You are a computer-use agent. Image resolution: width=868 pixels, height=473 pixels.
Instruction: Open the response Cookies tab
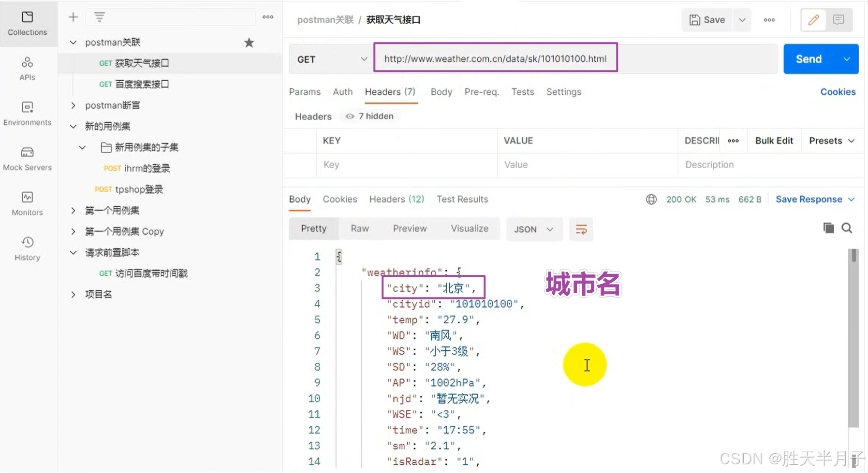(340, 199)
